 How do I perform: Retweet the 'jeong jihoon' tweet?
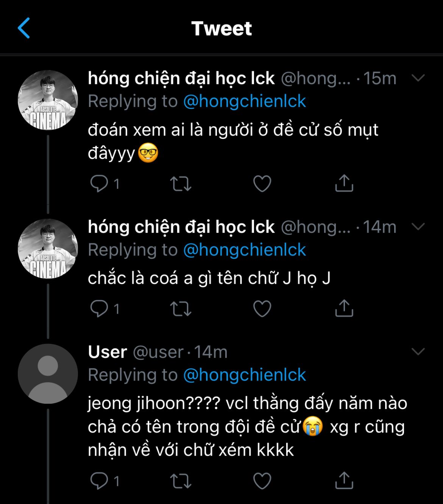click(181, 481)
